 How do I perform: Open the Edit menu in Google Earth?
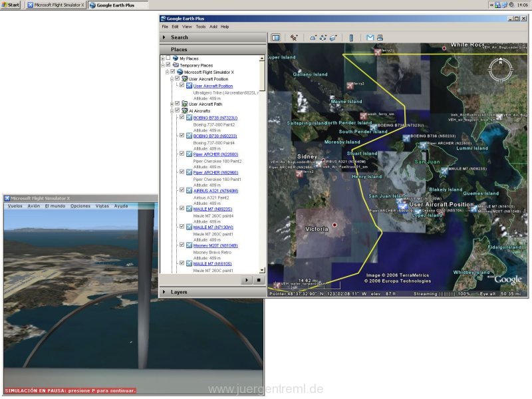175,27
